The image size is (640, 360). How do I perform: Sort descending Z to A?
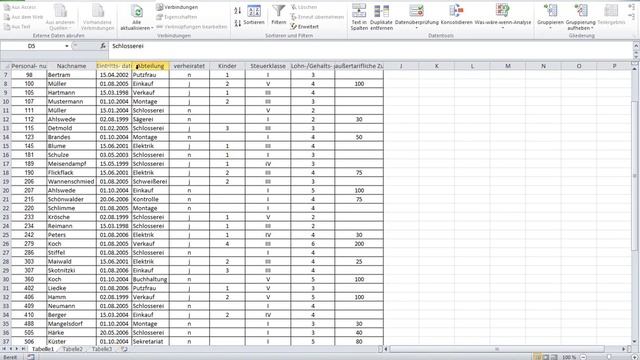238,23
